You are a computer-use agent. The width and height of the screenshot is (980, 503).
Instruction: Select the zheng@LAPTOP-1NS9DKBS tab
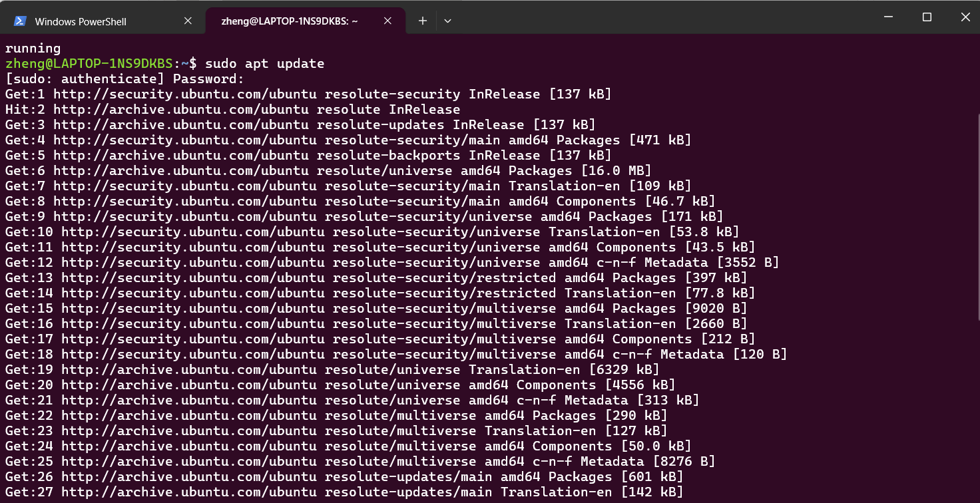click(x=306, y=21)
